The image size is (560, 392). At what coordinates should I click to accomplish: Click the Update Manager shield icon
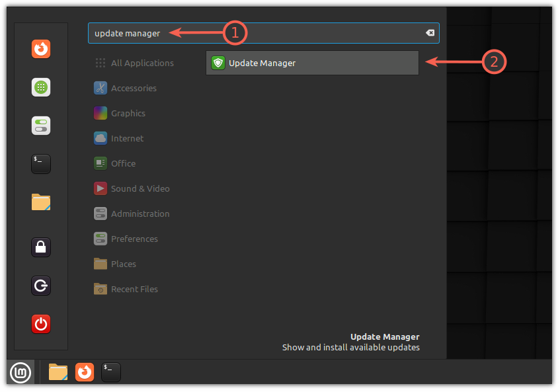218,63
